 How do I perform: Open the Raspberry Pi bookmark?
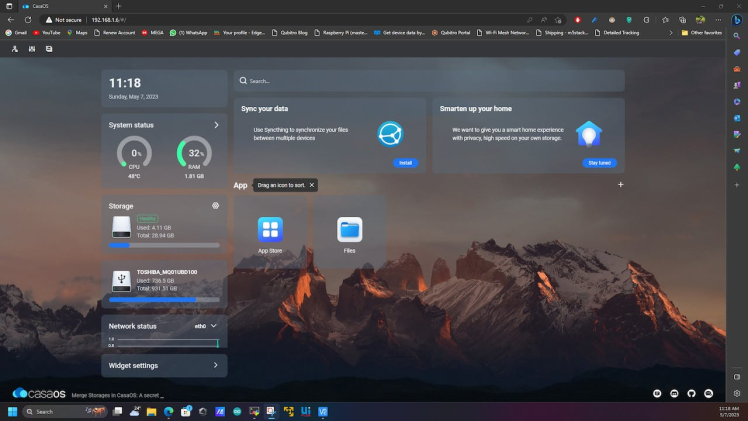(x=341, y=33)
